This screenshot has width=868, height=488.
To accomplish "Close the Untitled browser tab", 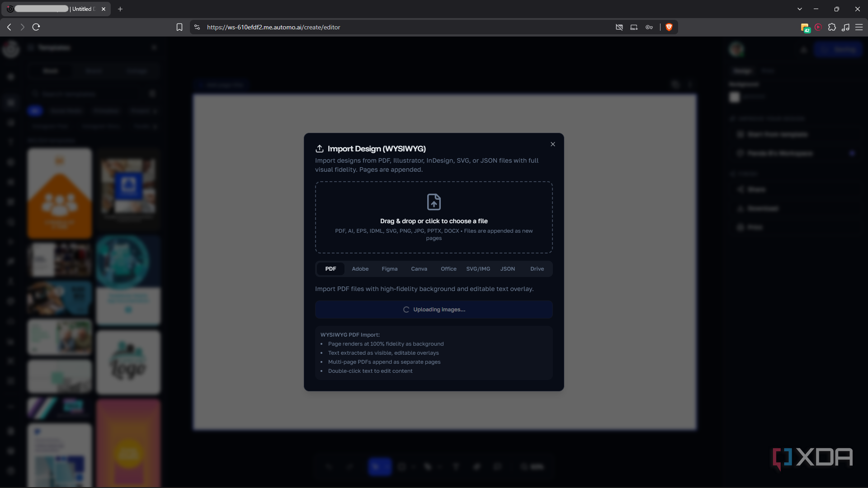I will [104, 9].
